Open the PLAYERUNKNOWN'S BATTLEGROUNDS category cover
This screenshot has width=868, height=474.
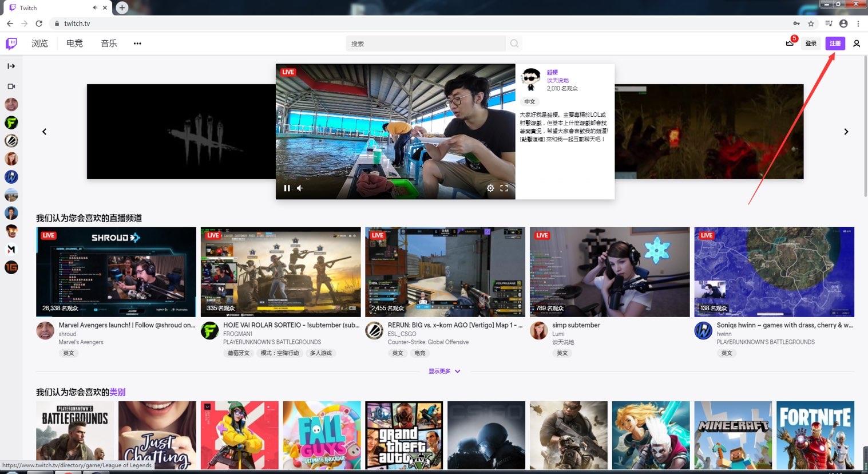click(75, 435)
